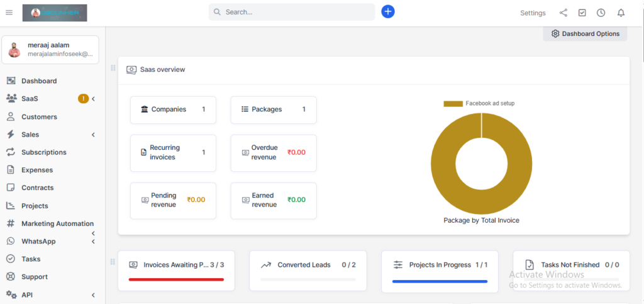Open the to-do checklist icon

click(x=582, y=13)
